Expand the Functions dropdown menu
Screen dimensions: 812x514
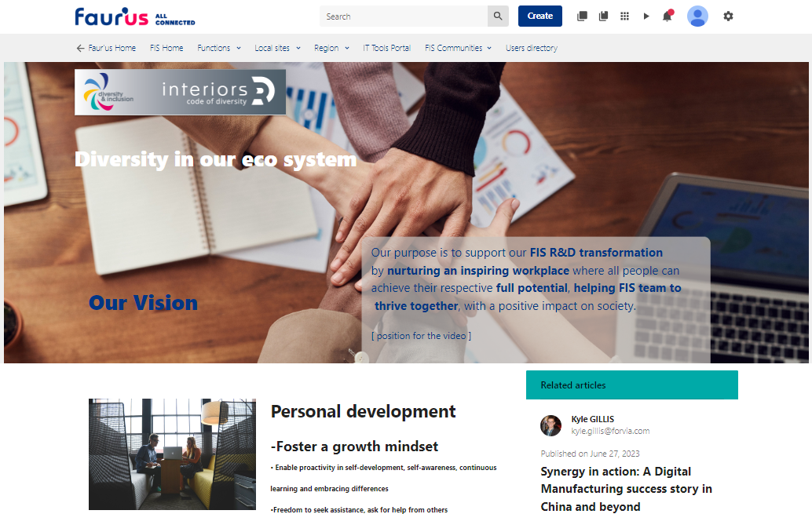point(219,48)
